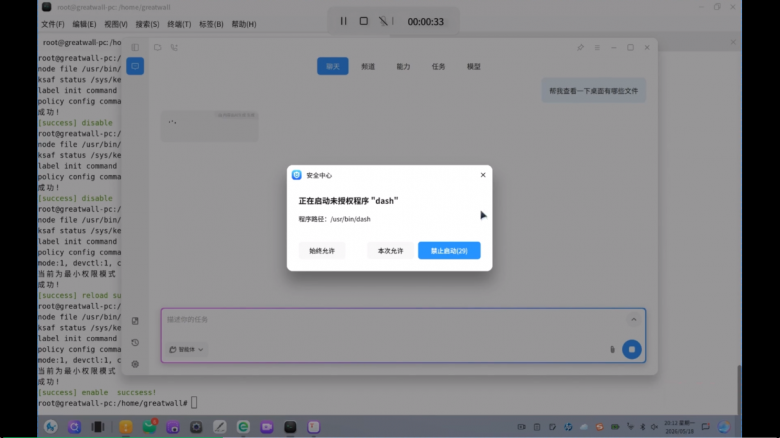The width and height of the screenshot is (780, 438).
Task: Open the purple search app on taskbar
Action: [x=75, y=427]
